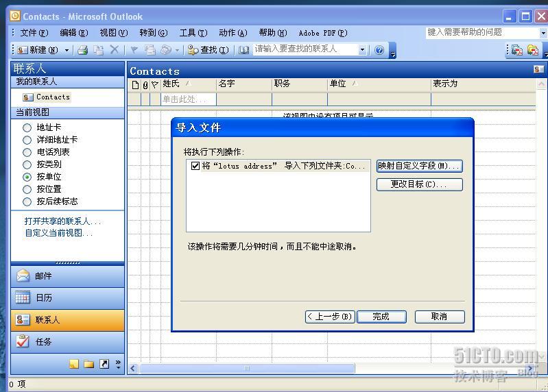Click the Folder List icon
This screenshot has width=548, height=392.
pyautogui.click(x=88, y=365)
